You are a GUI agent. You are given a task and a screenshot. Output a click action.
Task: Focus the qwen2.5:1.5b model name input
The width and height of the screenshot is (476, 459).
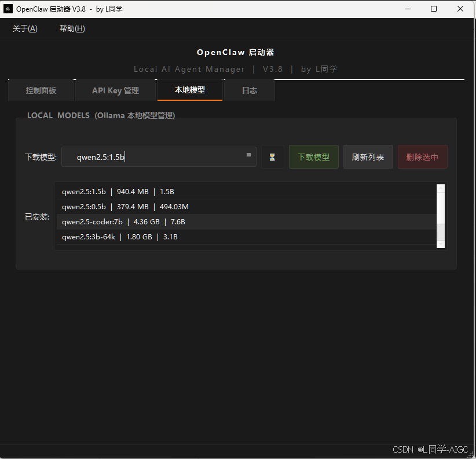(159, 156)
